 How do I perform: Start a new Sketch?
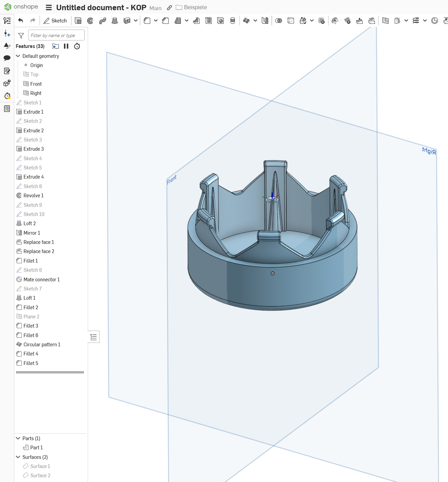coord(55,21)
